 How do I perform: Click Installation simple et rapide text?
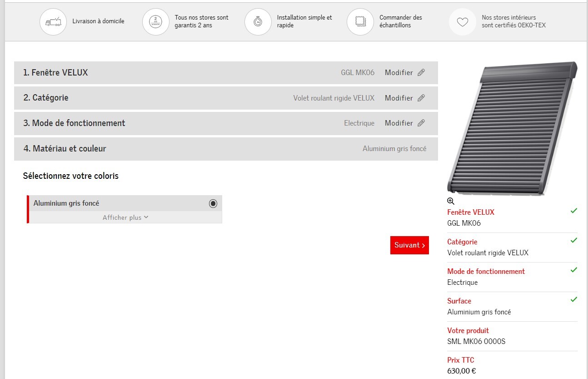click(x=304, y=21)
